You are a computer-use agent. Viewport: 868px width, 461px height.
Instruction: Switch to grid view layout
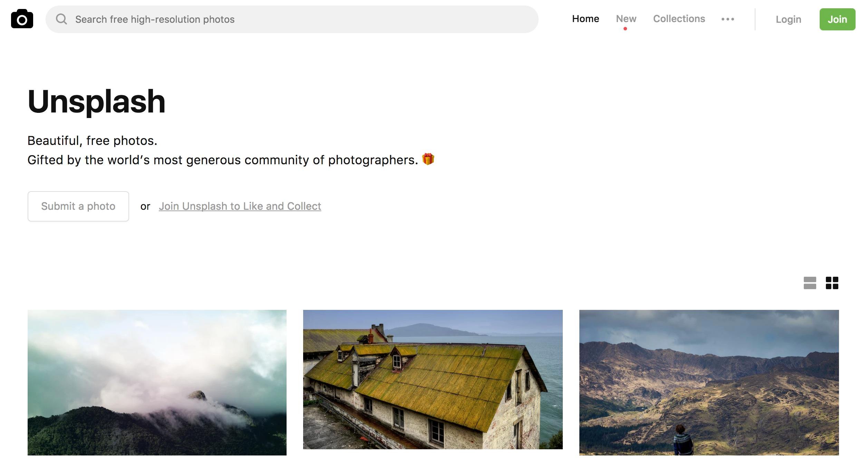coord(832,283)
